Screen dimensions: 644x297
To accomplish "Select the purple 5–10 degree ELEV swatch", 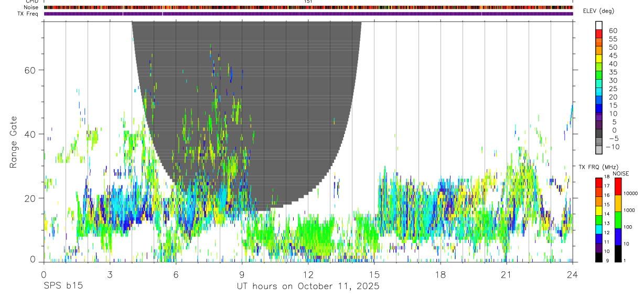I will tap(599, 117).
